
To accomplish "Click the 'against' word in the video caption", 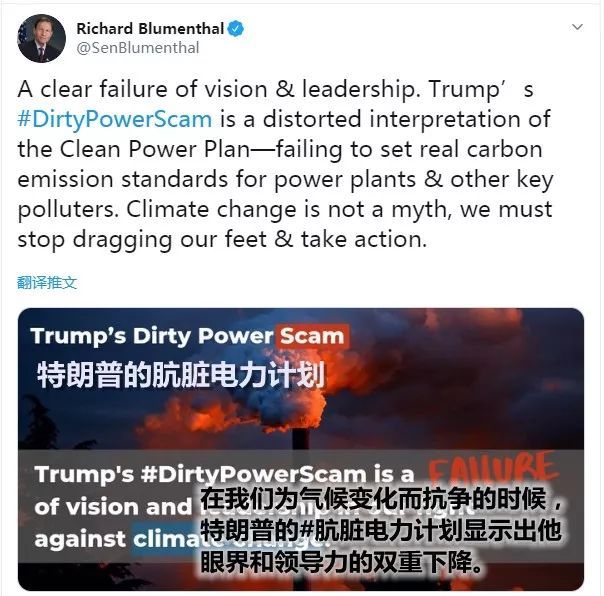I will point(80,540).
